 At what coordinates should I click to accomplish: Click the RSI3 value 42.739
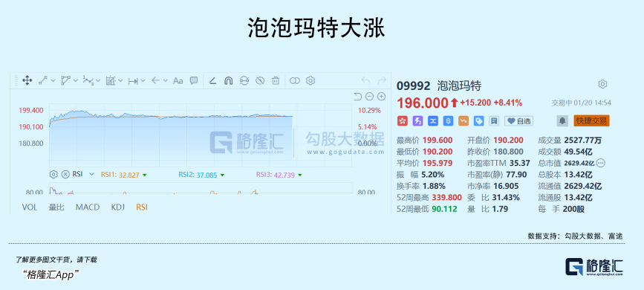click(284, 175)
